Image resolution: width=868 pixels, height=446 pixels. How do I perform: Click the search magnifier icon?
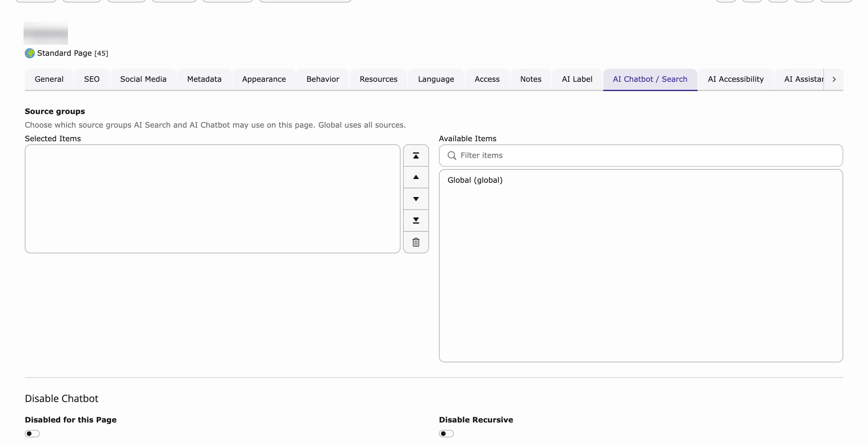452,155
